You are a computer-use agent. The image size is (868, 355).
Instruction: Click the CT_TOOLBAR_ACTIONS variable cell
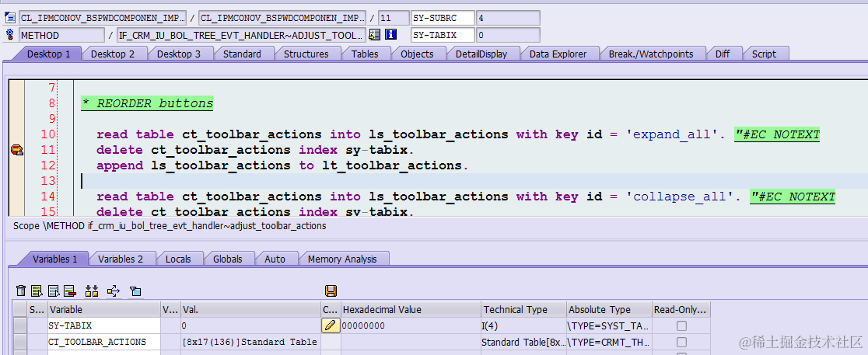(x=103, y=343)
